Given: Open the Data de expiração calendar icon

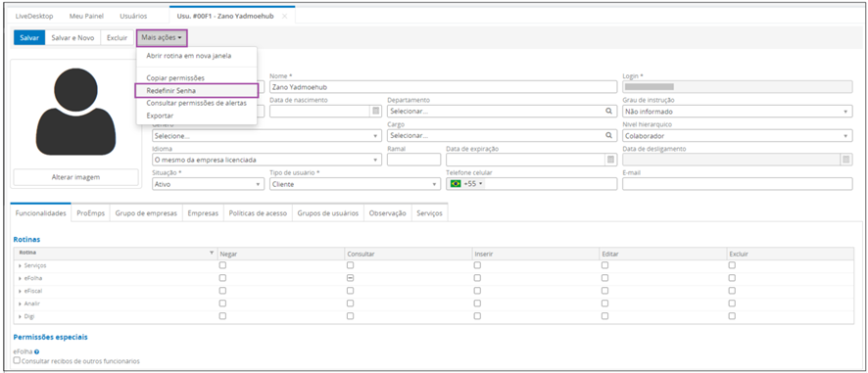Looking at the screenshot, I should (x=610, y=160).
